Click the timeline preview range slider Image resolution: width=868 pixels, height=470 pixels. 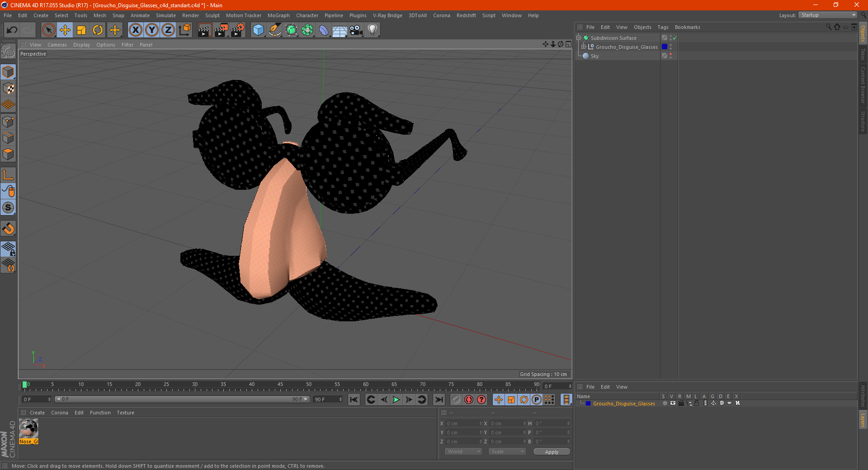coord(182,399)
